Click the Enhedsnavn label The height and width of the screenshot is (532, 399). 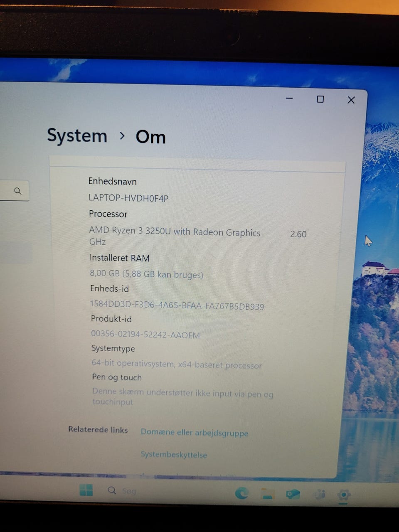pyautogui.click(x=112, y=181)
